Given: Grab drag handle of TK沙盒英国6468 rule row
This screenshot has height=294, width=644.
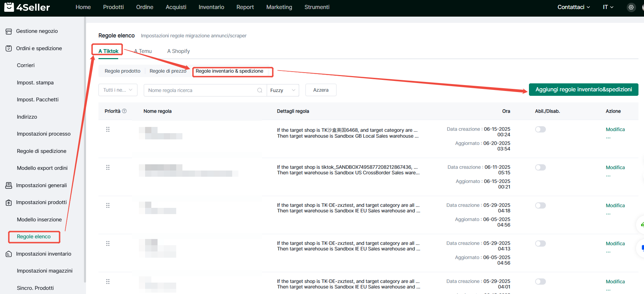Looking at the screenshot, I should [x=108, y=129].
